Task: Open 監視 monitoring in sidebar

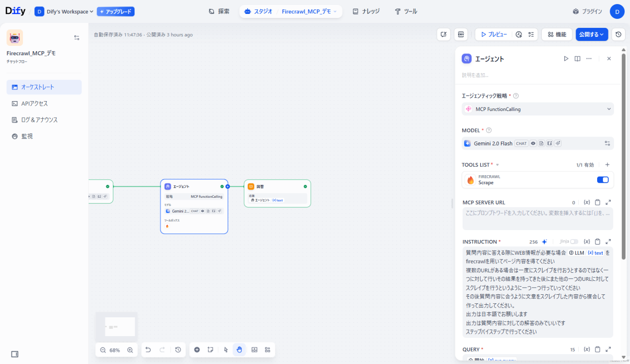Action: click(x=44, y=136)
